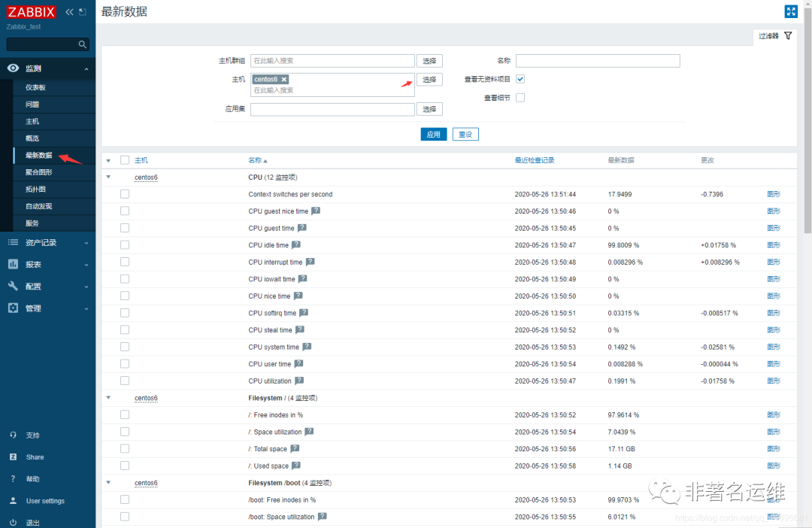This screenshot has height=528, width=812.
Task: Remove the centos6 host tag
Action: [284, 79]
